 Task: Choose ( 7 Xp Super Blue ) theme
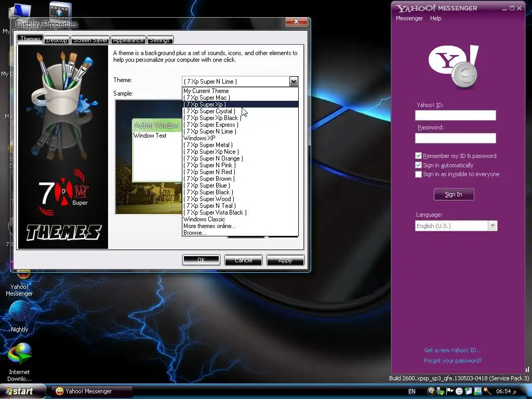point(240,185)
